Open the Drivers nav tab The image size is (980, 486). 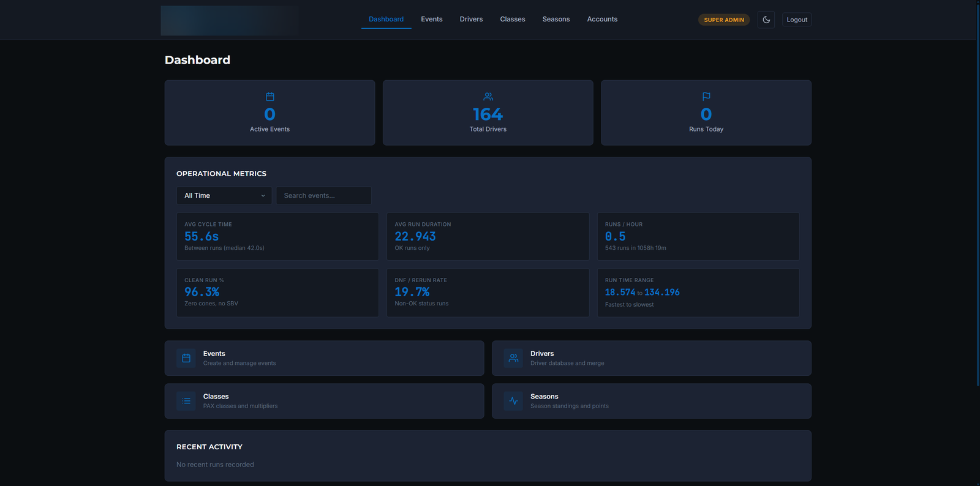[x=471, y=19]
